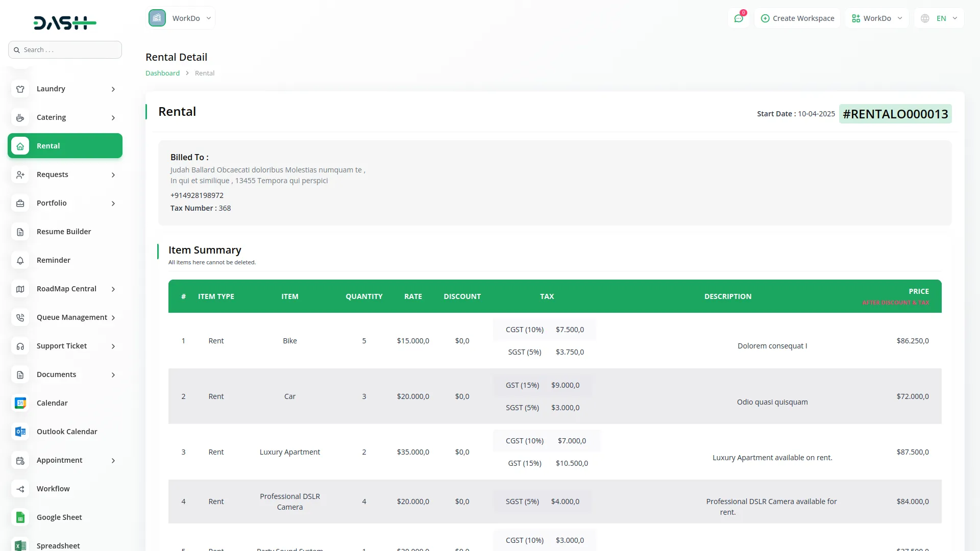
Task: Expand the WorkDo workspace selector
Action: [x=877, y=18]
